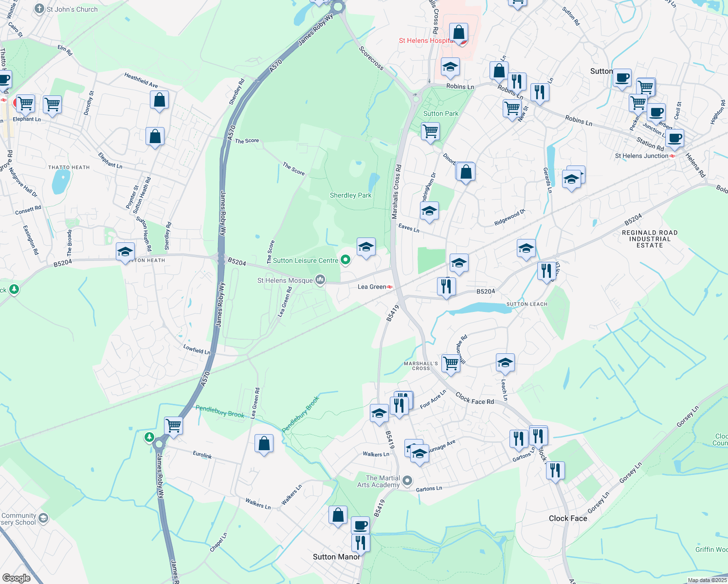
Task: Click the St Helens Mosque marker icon
Action: (x=320, y=280)
